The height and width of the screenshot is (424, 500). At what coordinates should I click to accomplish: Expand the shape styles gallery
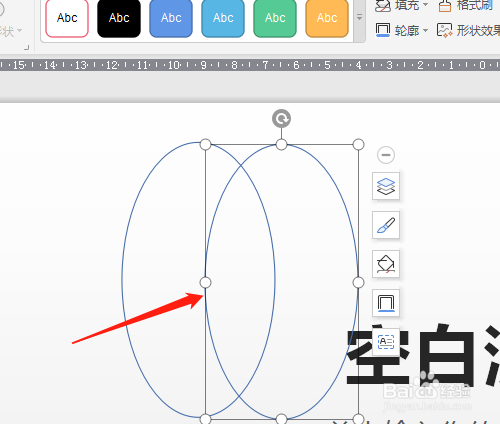[x=359, y=18]
